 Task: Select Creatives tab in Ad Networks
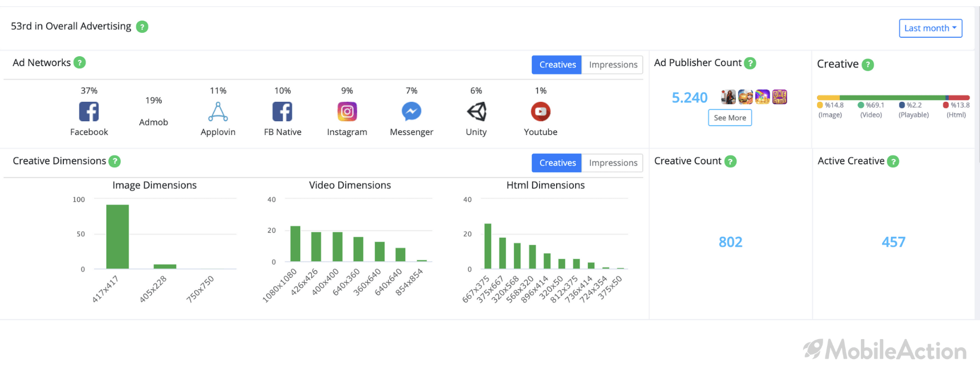coord(557,64)
